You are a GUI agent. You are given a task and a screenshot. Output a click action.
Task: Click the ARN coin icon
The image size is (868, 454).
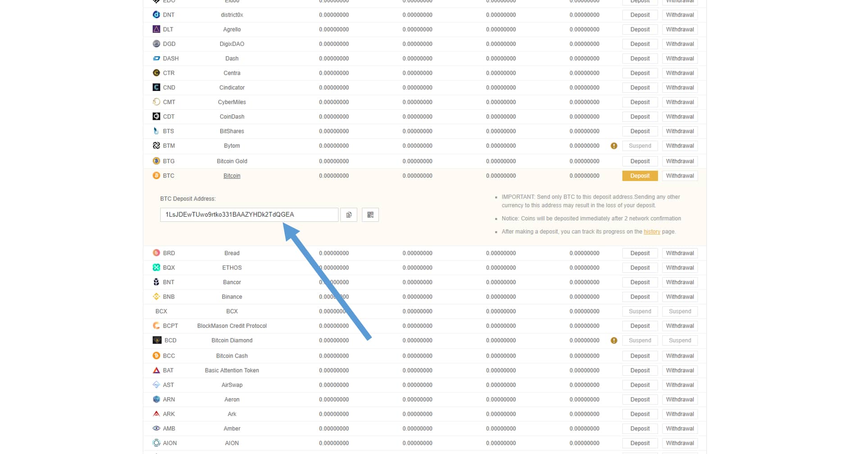pos(156,400)
